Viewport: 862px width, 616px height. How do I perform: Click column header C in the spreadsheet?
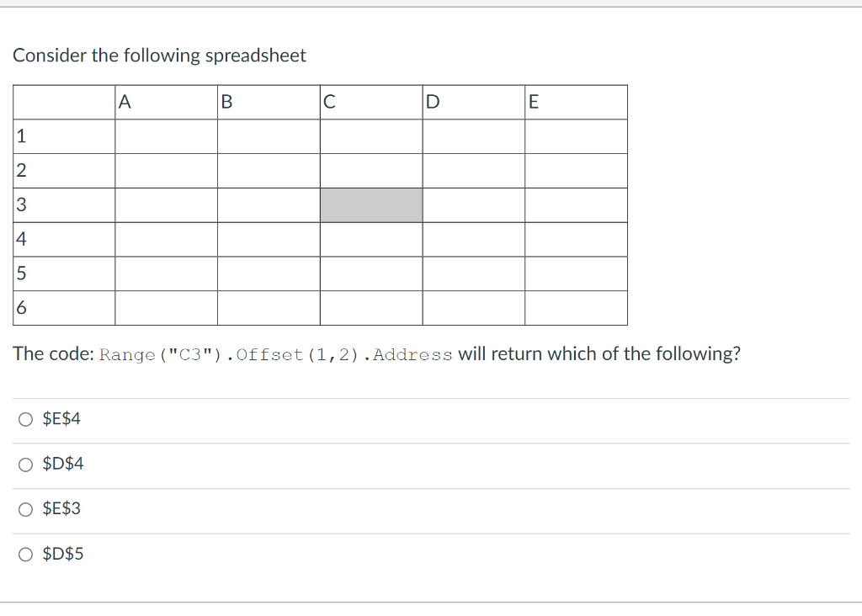pyautogui.click(x=371, y=102)
